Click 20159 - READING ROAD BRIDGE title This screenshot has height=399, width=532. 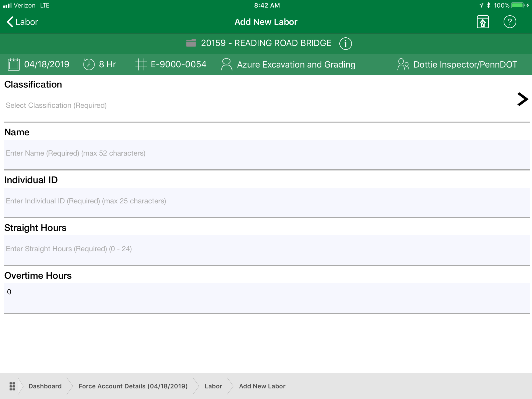coord(266,43)
